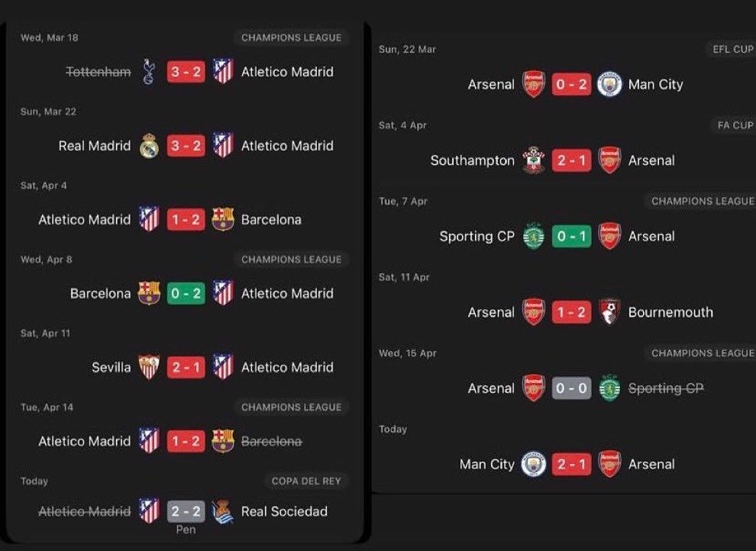Click Barcelona crest in Sat, Apr 4 match
The image size is (756, 551).
(223, 219)
